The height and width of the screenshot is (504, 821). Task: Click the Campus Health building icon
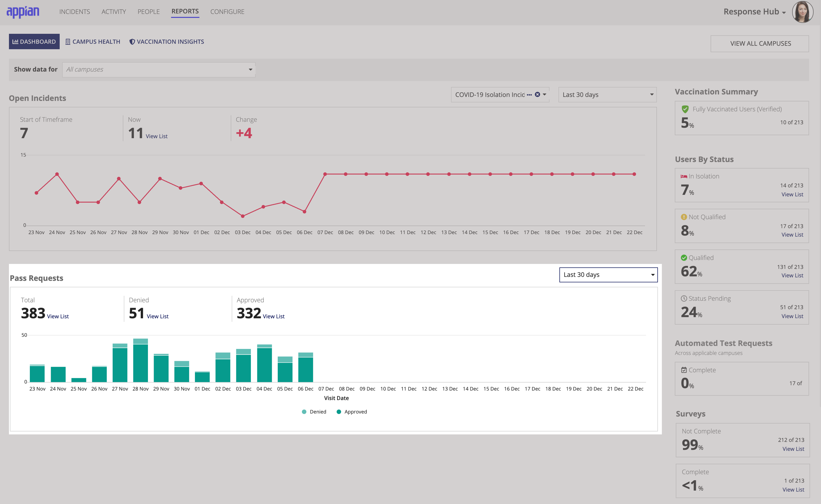68,42
